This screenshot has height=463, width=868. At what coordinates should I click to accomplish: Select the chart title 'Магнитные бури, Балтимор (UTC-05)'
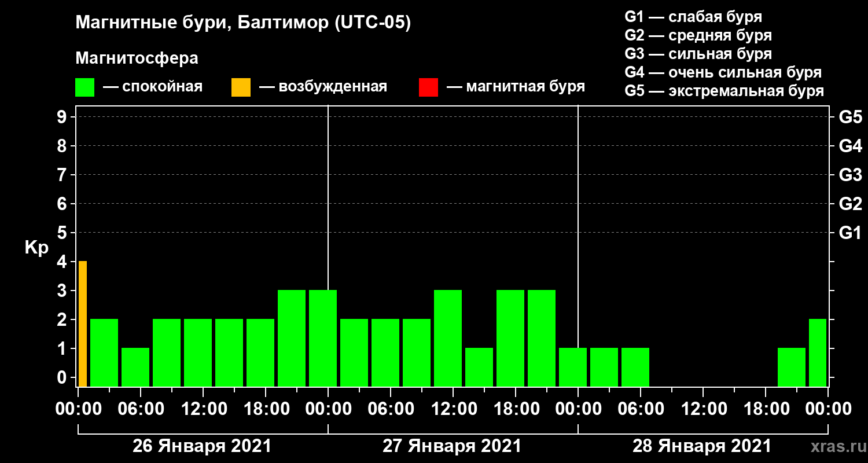click(x=243, y=24)
